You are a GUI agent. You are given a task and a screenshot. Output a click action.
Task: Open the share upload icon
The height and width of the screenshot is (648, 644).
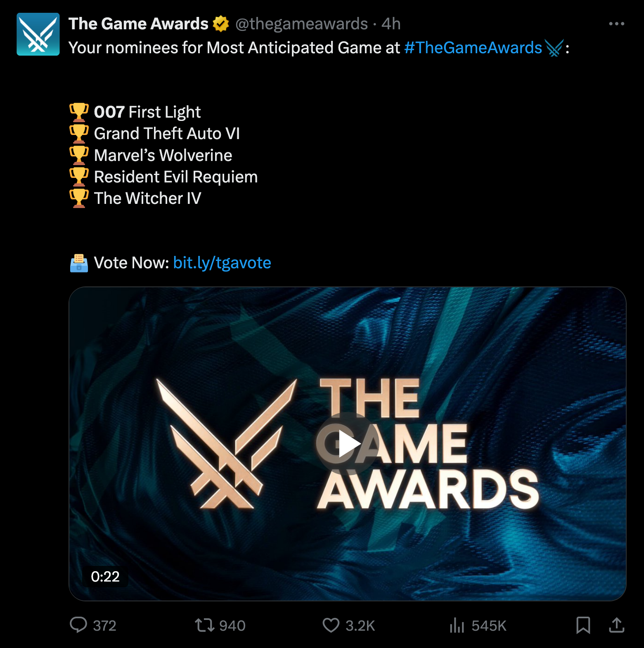coord(617,625)
